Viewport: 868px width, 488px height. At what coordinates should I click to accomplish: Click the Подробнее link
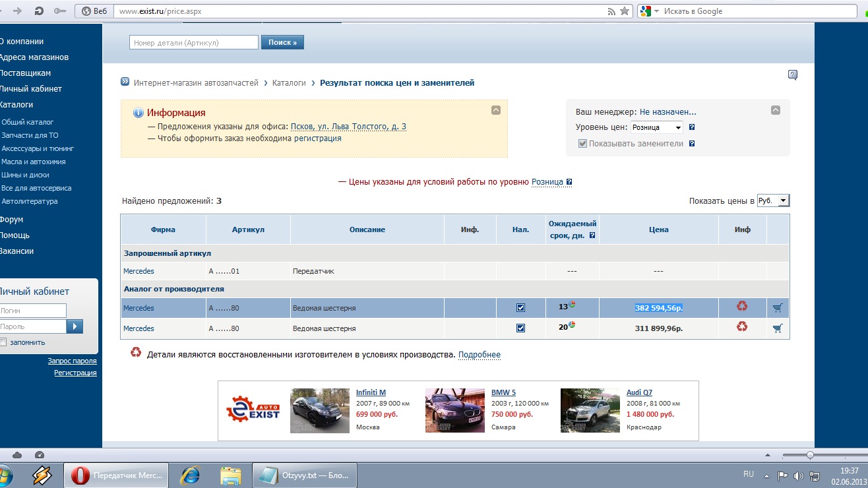pyautogui.click(x=480, y=355)
